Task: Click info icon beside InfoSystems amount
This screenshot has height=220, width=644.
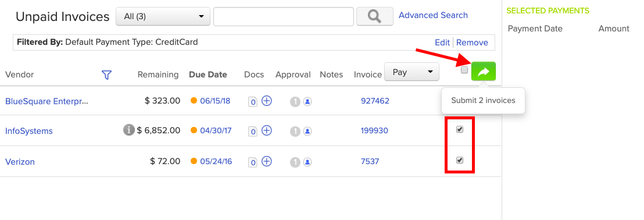Action: coord(129,130)
